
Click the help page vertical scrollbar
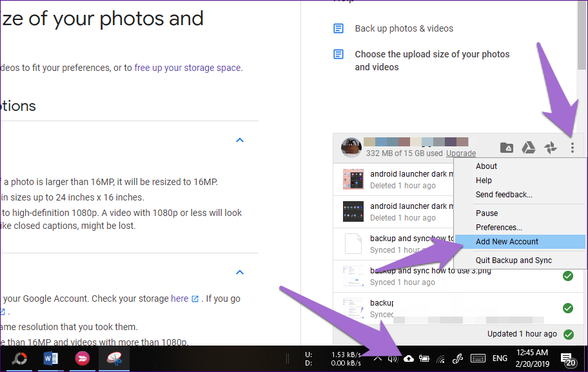point(582,35)
